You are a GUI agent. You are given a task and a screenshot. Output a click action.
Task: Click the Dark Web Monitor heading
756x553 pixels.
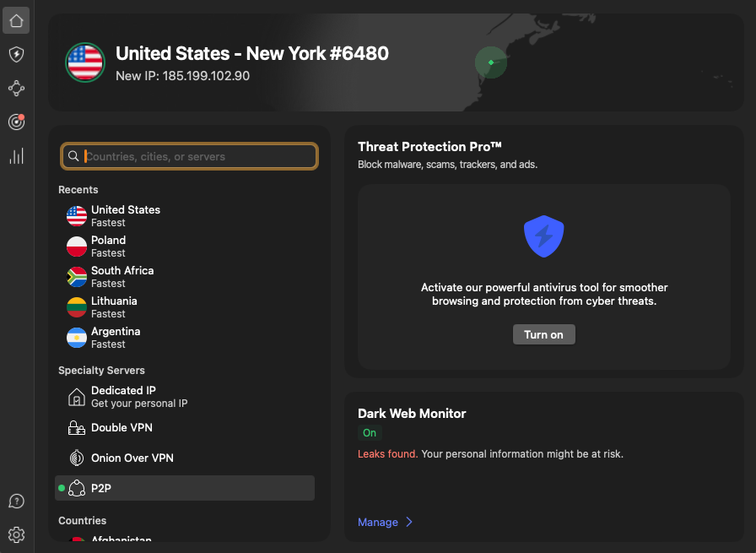tap(412, 414)
